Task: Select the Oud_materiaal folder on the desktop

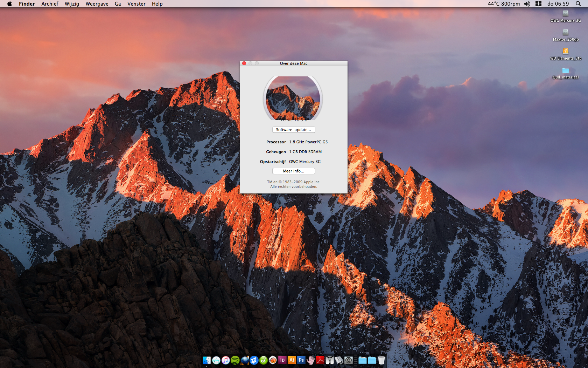Action: [x=566, y=73]
